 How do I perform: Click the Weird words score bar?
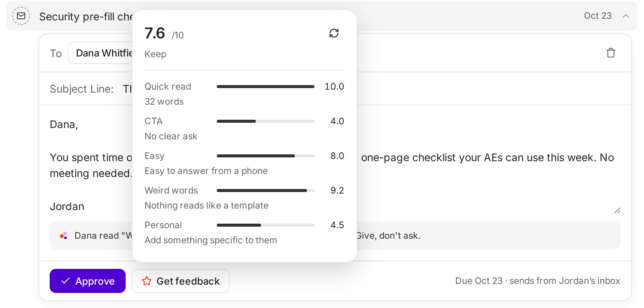pyautogui.click(x=266, y=191)
